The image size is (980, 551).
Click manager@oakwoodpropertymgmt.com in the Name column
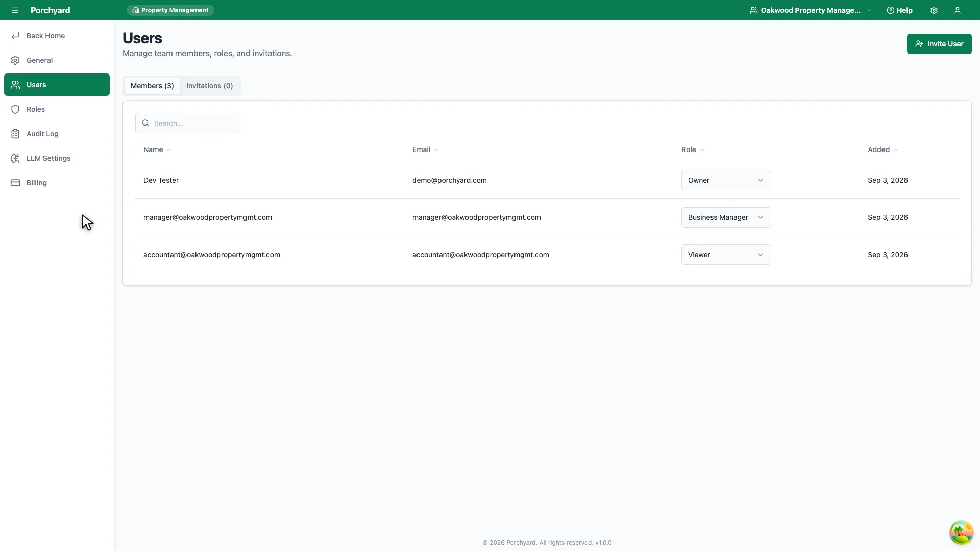pyautogui.click(x=208, y=217)
